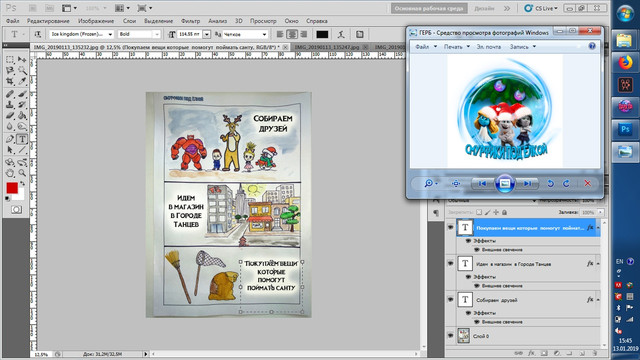This screenshot has height=360, width=640.
Task: Open the font family dropdown
Action: tap(110, 34)
